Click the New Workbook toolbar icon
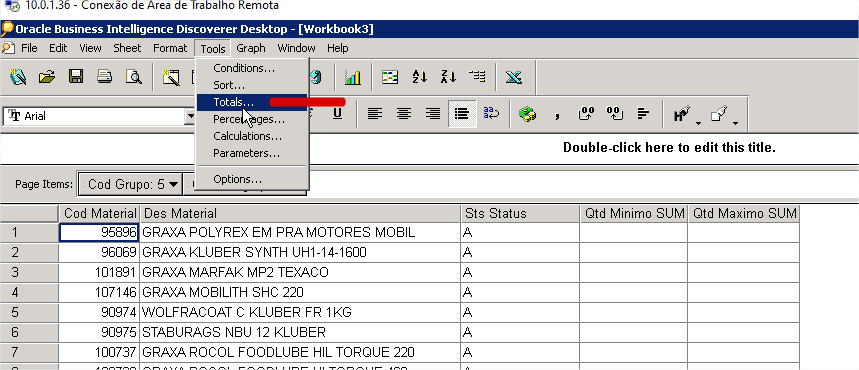This screenshot has width=859, height=370. tap(18, 77)
